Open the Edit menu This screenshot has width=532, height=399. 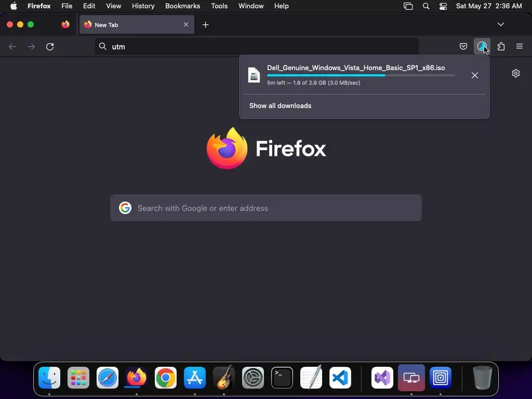(89, 6)
